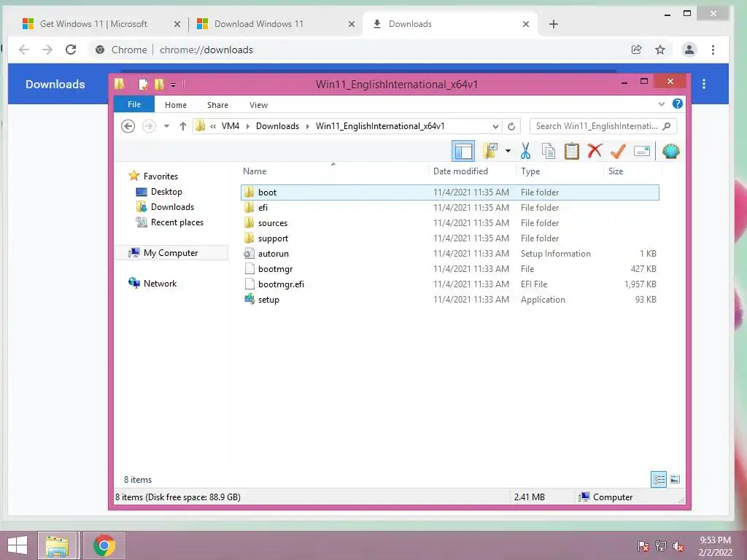Click the quick access Properties icon
Image resolution: width=747 pixels, height=560 pixels.
point(143,85)
